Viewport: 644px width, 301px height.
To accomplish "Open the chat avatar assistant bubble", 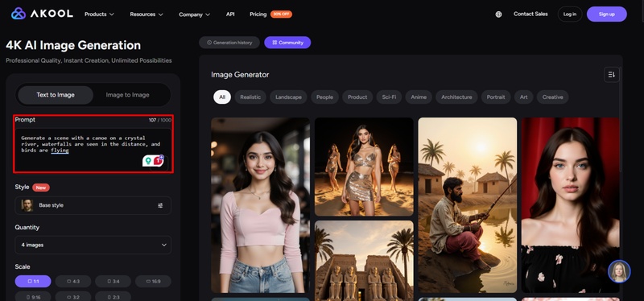I will tap(619, 271).
